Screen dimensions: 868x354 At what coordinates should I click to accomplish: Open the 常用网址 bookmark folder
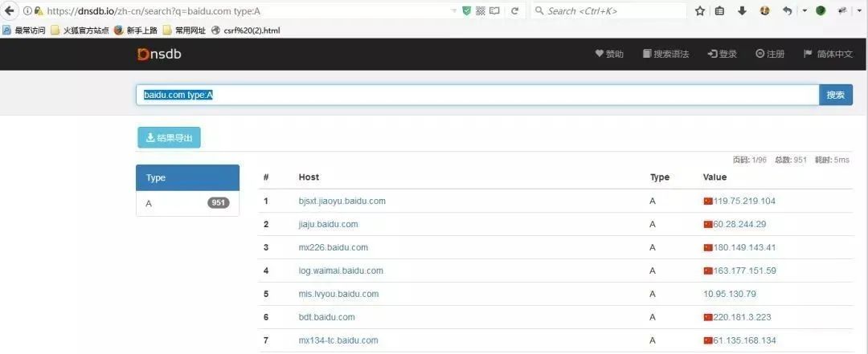pyautogui.click(x=184, y=31)
